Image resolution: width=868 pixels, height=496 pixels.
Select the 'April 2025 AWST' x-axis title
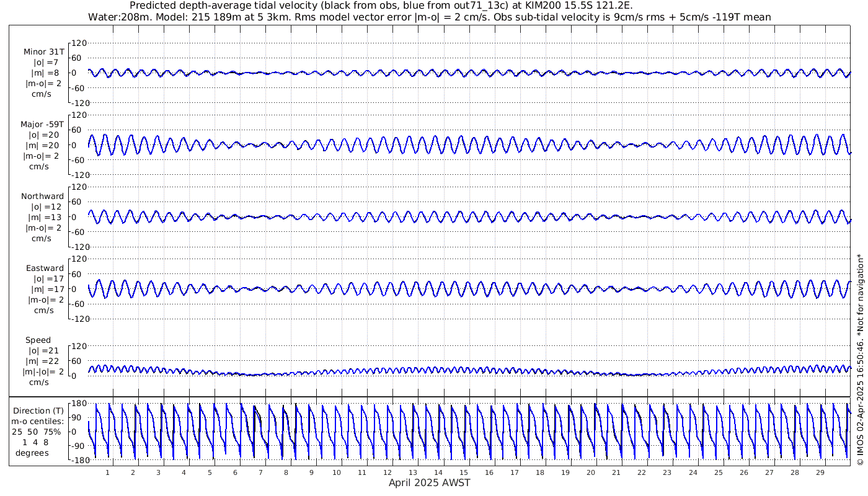429,482
